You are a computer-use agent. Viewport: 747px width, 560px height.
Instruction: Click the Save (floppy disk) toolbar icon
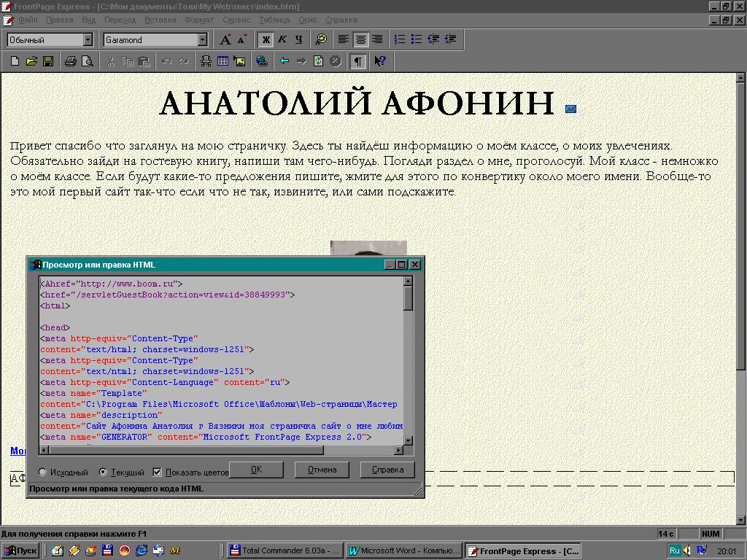(48, 62)
